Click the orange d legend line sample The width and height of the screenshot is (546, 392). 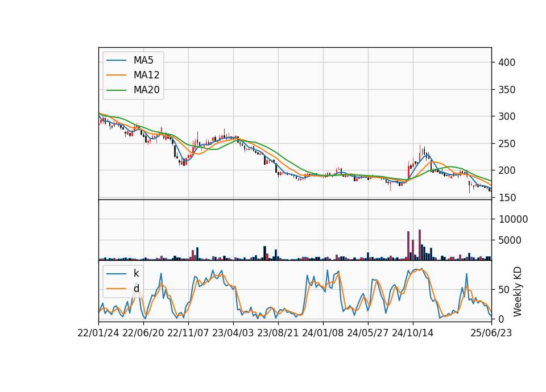pyautogui.click(x=116, y=289)
